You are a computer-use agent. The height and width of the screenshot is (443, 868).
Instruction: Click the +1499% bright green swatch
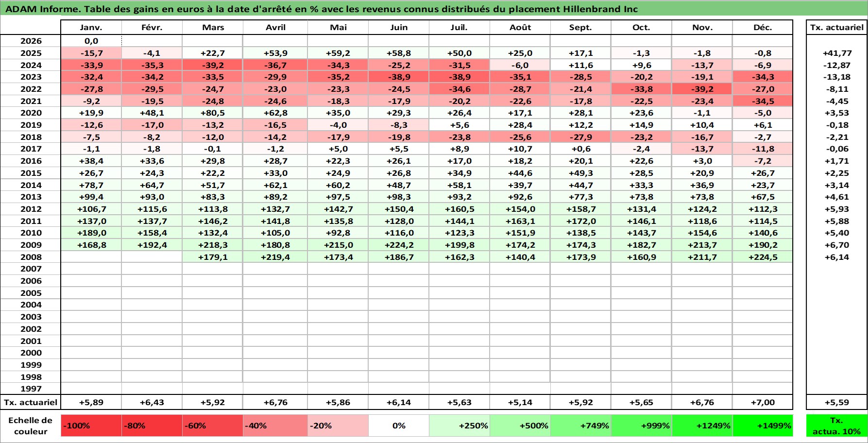click(763, 426)
